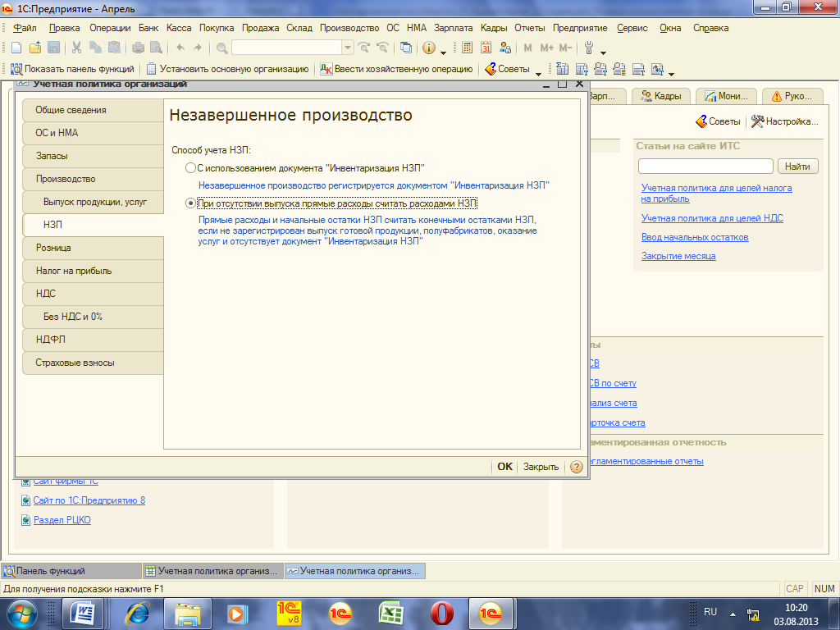Open link Сайт по 1С:Предприятию 8
Image resolution: width=840 pixels, height=630 pixels.
(89, 500)
